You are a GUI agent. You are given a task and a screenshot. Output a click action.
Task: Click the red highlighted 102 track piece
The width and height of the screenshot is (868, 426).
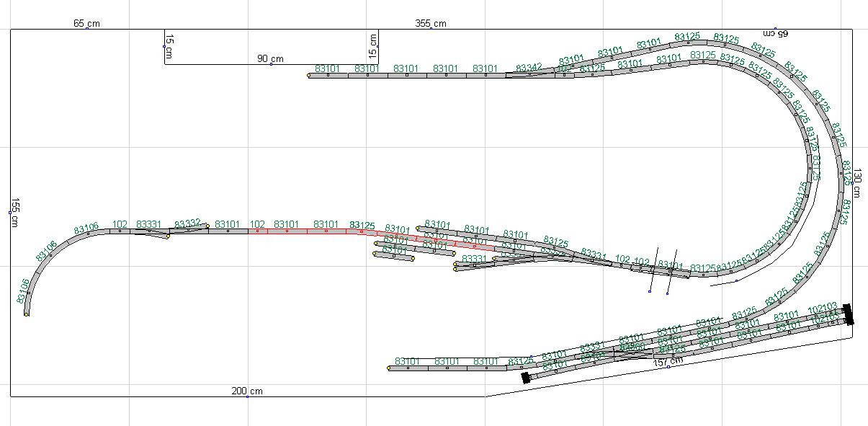(x=257, y=231)
